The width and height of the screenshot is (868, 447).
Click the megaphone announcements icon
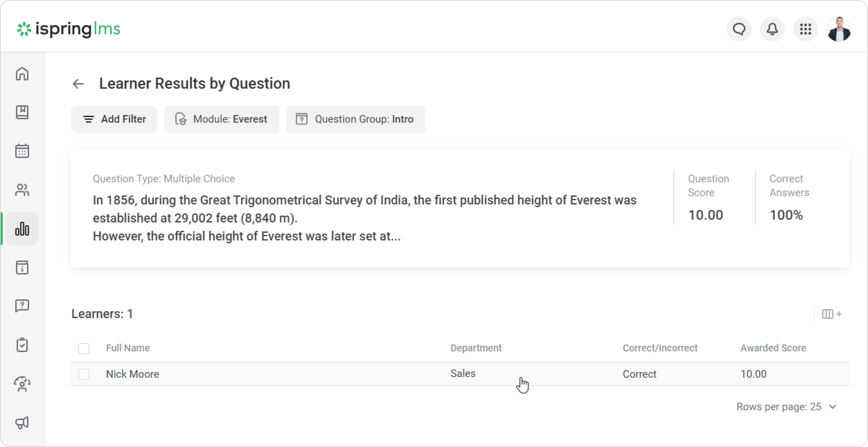pyautogui.click(x=22, y=422)
